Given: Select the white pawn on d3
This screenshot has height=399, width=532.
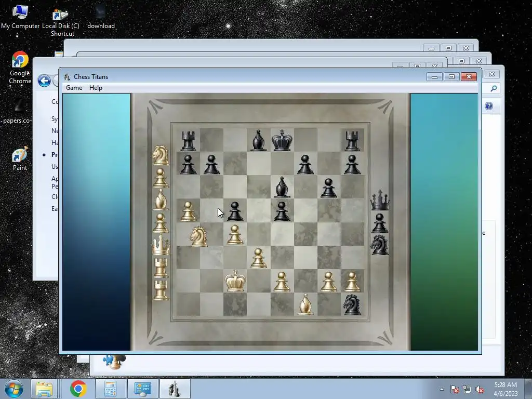Looking at the screenshot, I should click(x=259, y=258).
